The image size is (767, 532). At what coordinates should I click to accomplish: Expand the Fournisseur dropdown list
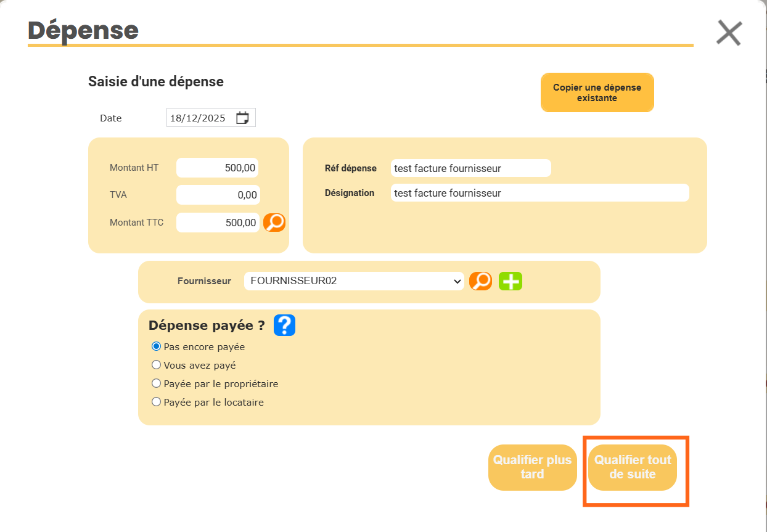[354, 281]
